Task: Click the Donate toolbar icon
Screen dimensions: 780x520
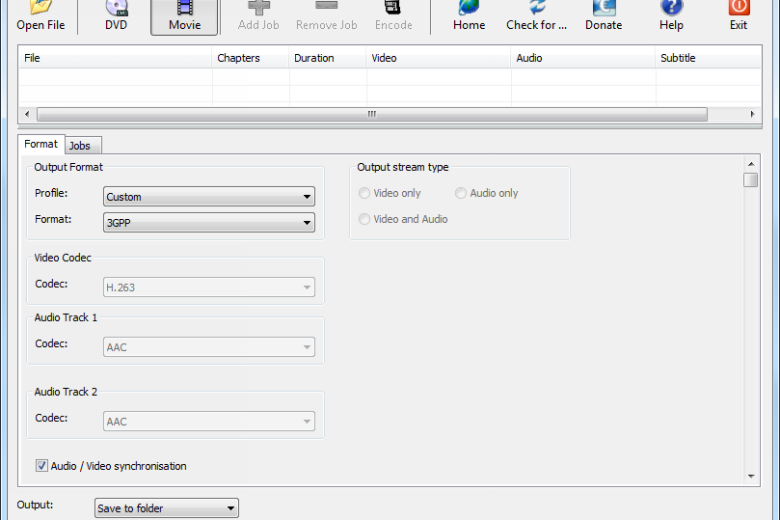Action: click(603, 16)
